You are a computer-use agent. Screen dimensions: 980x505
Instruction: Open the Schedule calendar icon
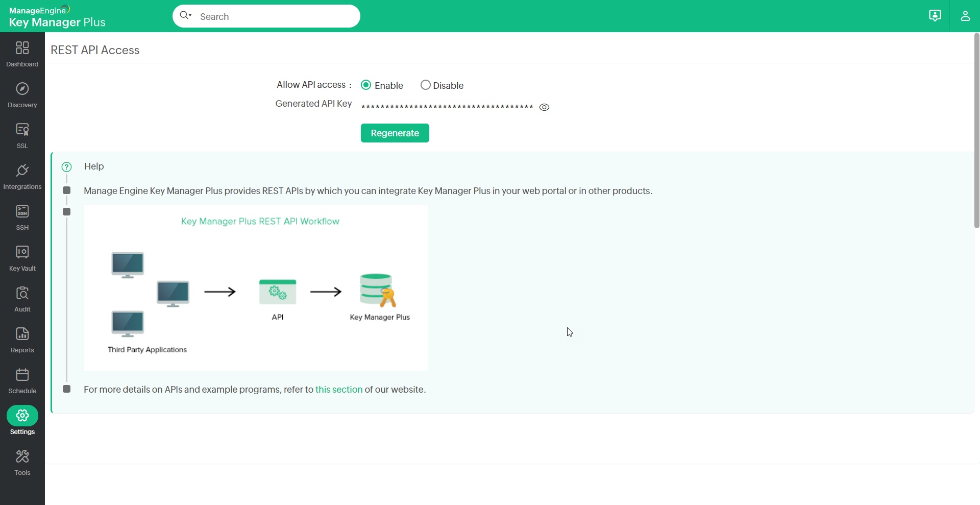click(x=22, y=375)
